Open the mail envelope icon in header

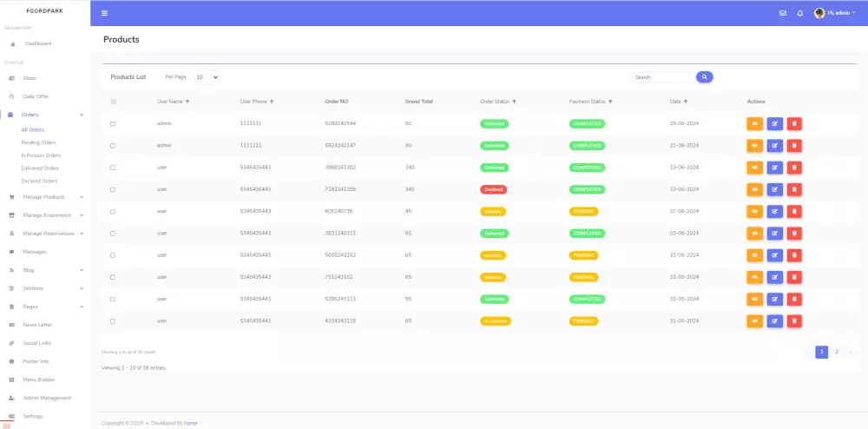783,13
